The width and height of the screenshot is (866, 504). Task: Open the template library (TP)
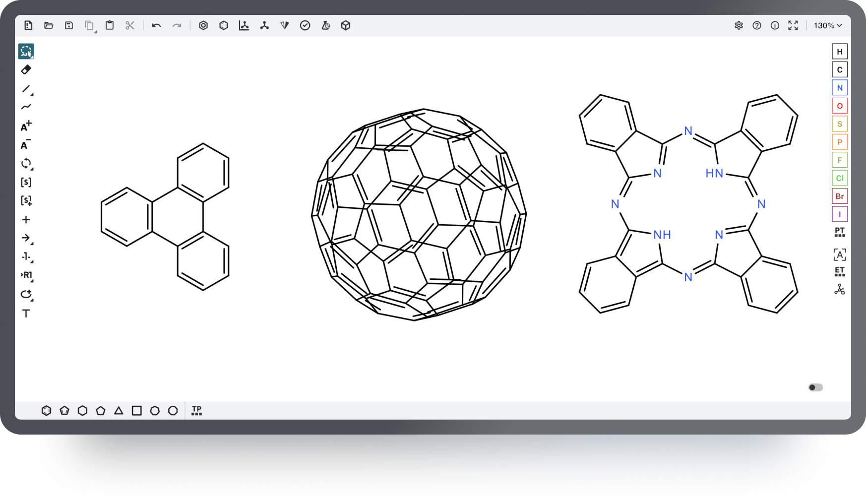coord(196,411)
